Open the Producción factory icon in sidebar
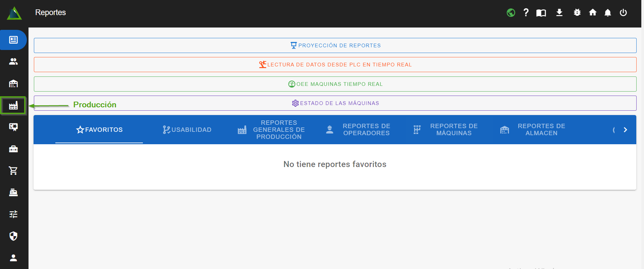Screen dimensions: 644x269 click(x=13, y=106)
